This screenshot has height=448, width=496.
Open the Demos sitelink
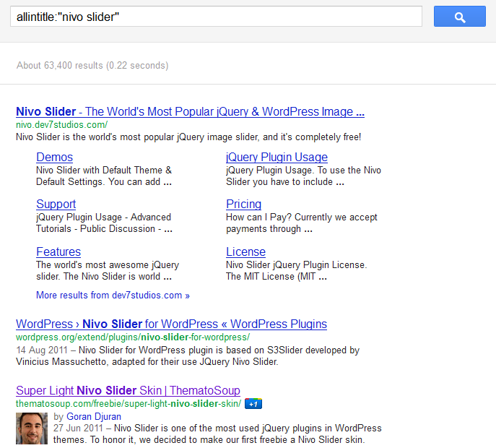click(x=54, y=157)
